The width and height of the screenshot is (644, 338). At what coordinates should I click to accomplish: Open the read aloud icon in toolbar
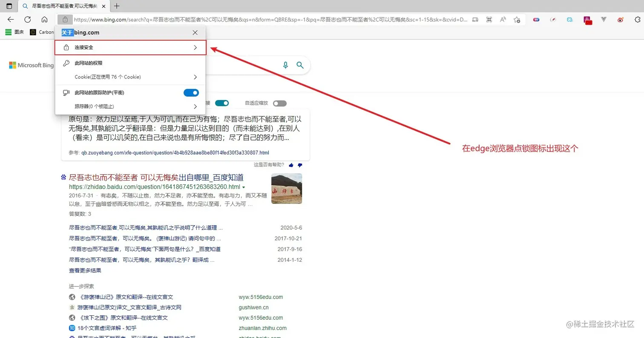[x=503, y=20]
